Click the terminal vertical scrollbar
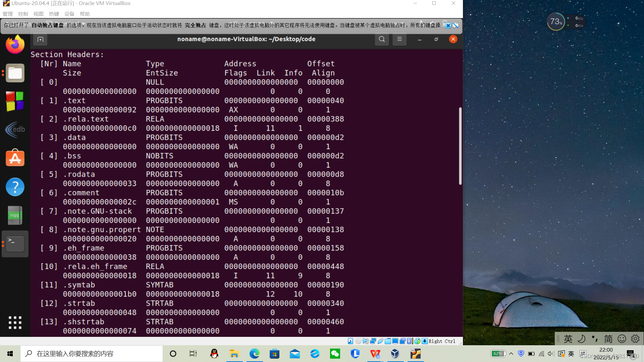The width and height of the screenshot is (644, 362). (460, 146)
